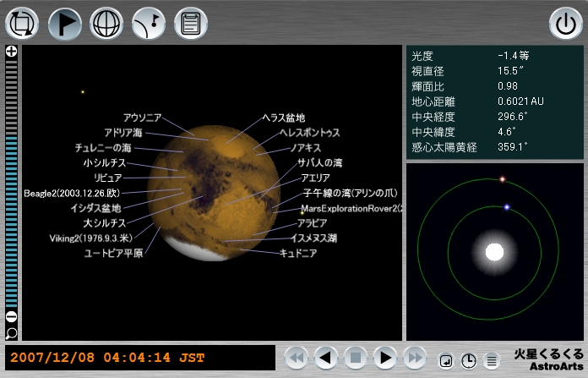This screenshot has width=588, height=378.
Task: Click the fast rewind playback button
Action: point(297,358)
